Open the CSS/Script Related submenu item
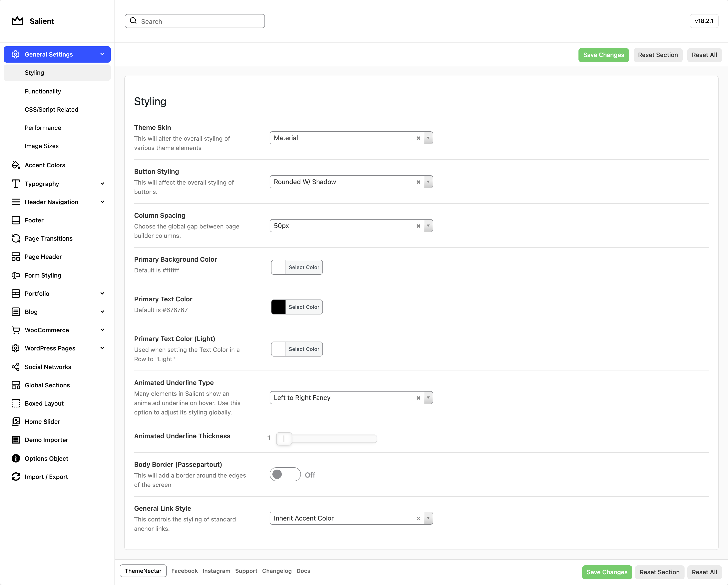This screenshot has width=728, height=585. (51, 109)
